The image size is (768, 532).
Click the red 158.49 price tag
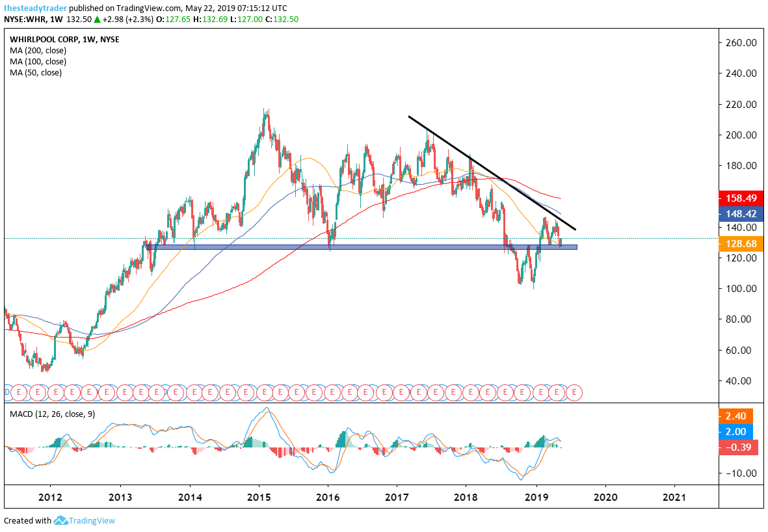[741, 198]
